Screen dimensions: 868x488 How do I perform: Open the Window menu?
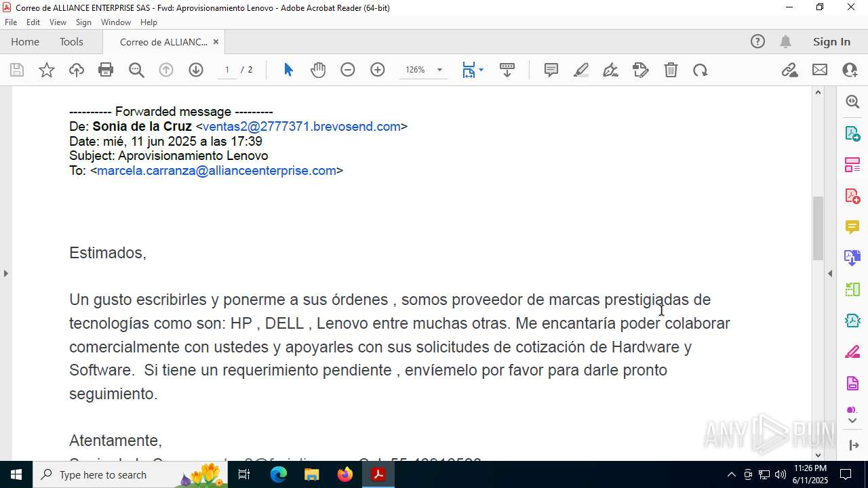pos(116,22)
